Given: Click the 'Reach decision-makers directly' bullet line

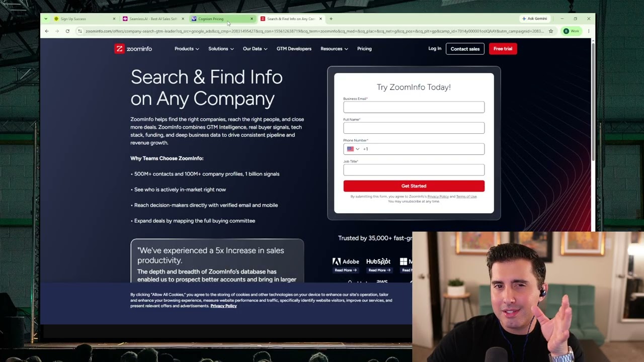Looking at the screenshot, I should click(x=204, y=205).
